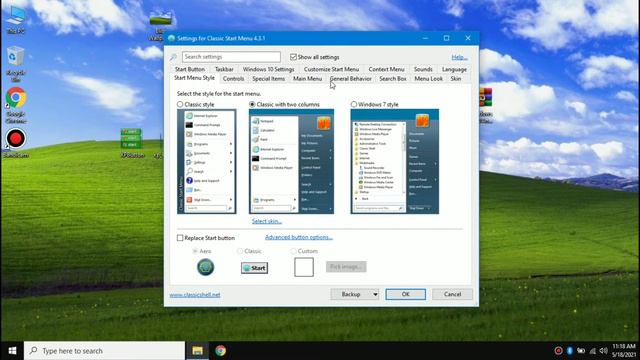Switch to the Menu Look tab

click(x=429, y=78)
